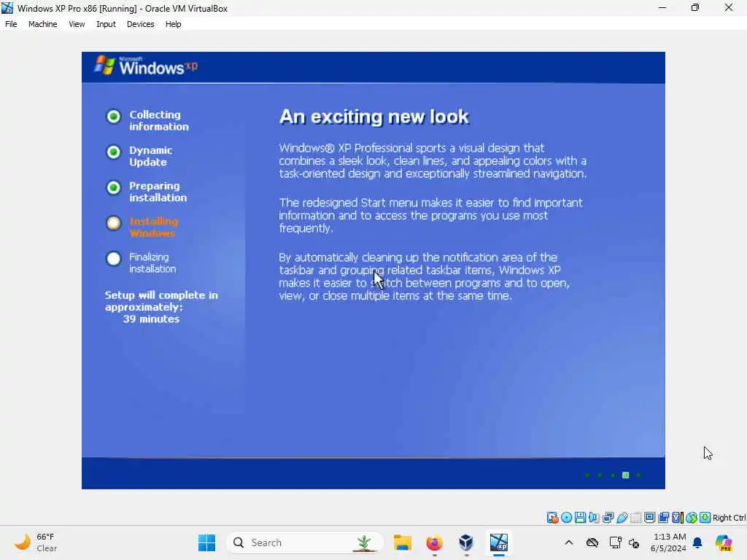747x560 pixels.
Task: Click the Windows XP logo in setup header
Action: click(146, 66)
